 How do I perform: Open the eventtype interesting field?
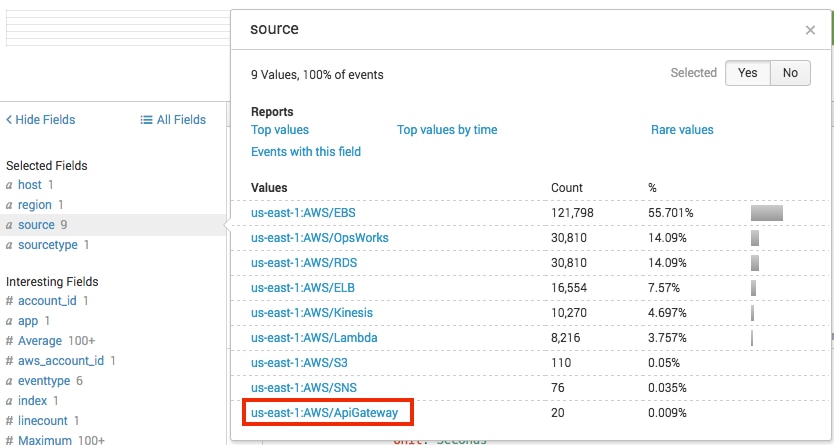tap(45, 381)
